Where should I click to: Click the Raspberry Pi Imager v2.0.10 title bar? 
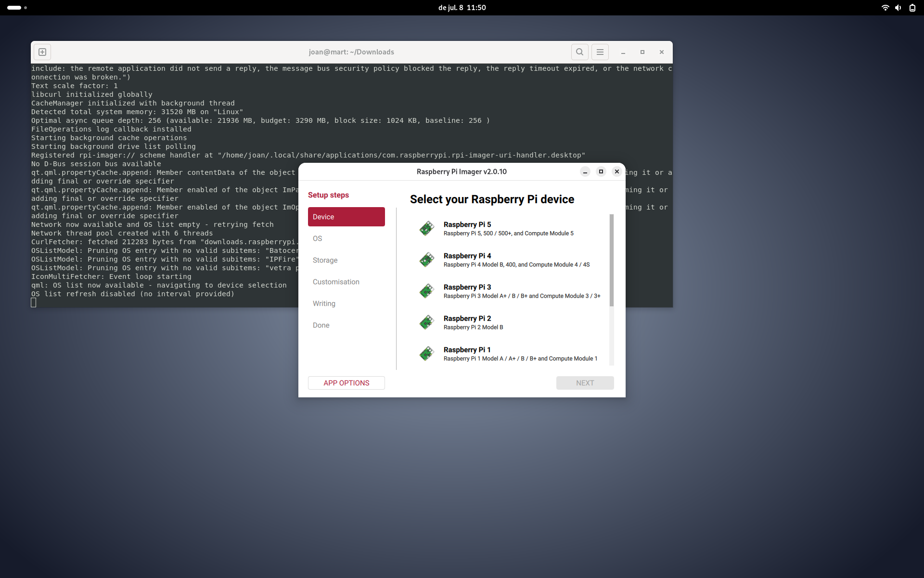click(462, 171)
